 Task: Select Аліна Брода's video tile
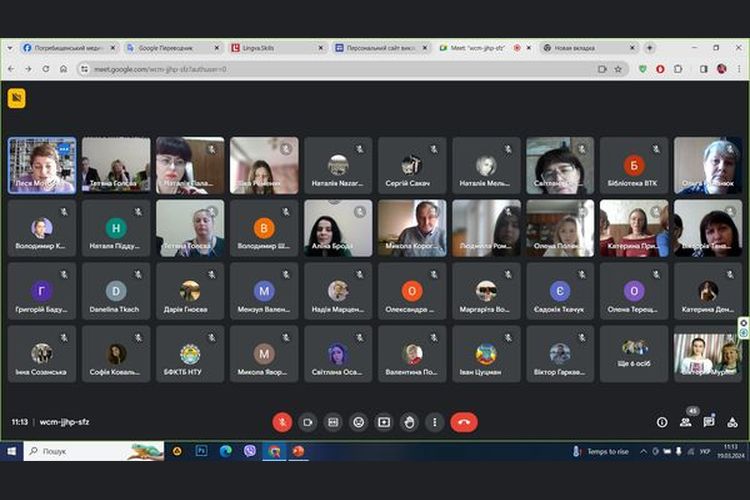338,228
